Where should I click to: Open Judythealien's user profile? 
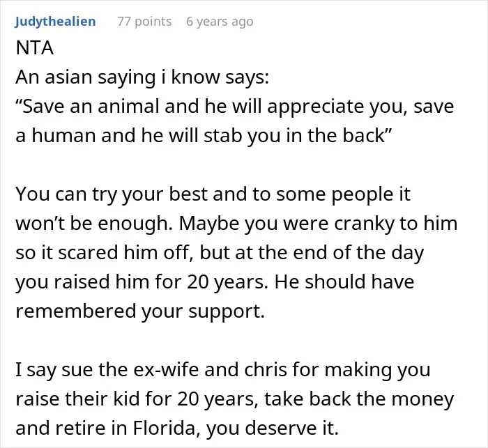pyautogui.click(x=55, y=22)
